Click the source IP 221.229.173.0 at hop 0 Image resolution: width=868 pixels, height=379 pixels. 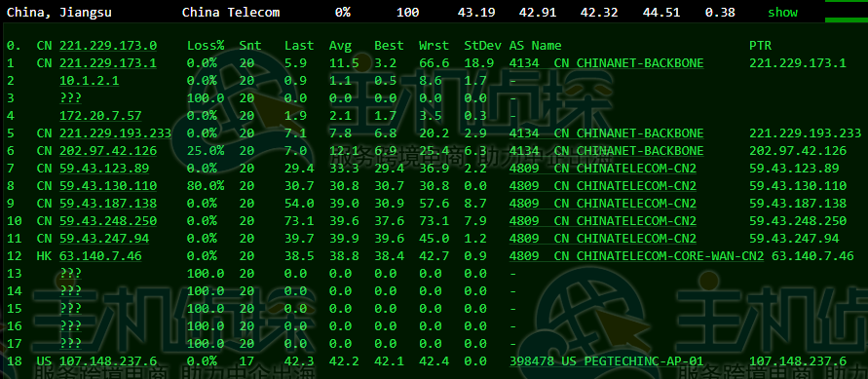(x=108, y=46)
